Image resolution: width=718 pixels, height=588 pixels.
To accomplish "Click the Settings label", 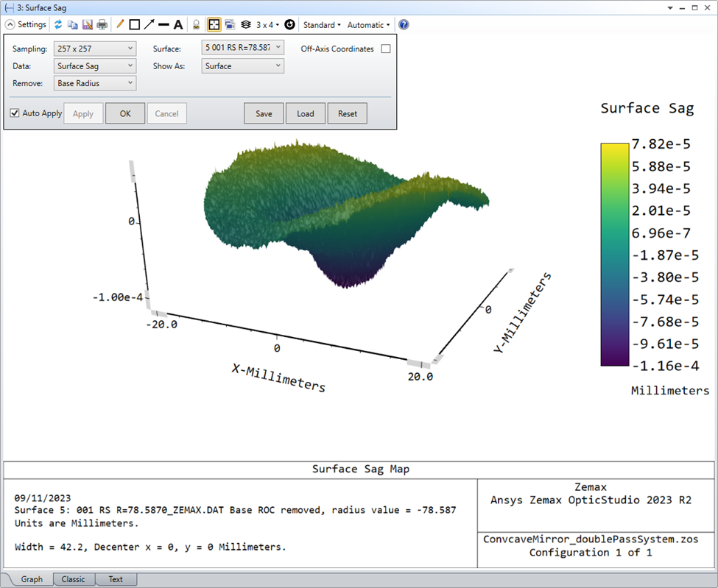I will [x=32, y=25].
